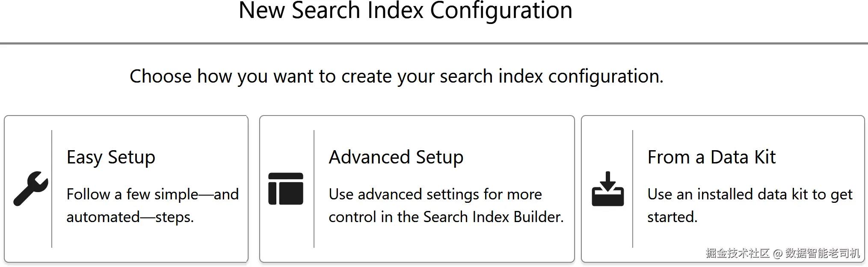Click the vertical divider inside Data Kit card

click(633, 189)
